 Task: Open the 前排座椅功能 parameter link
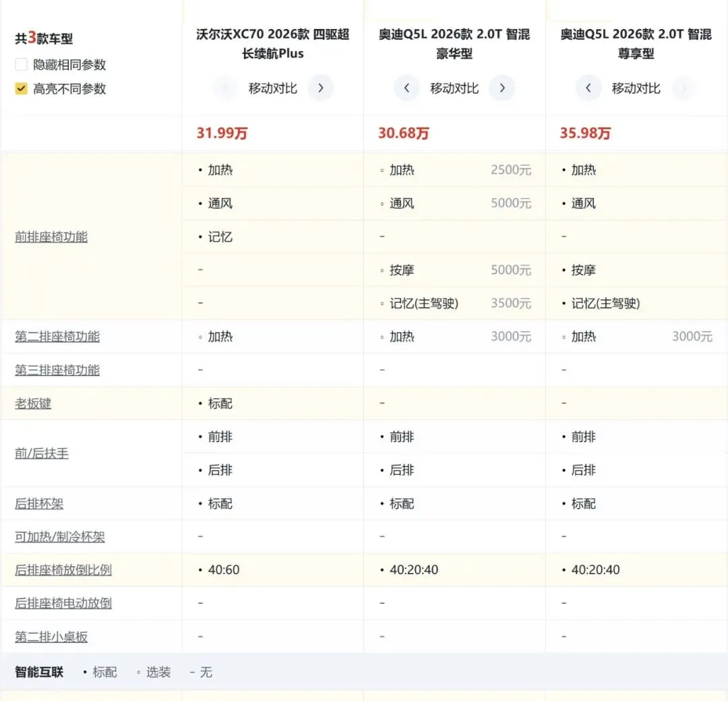(x=51, y=237)
